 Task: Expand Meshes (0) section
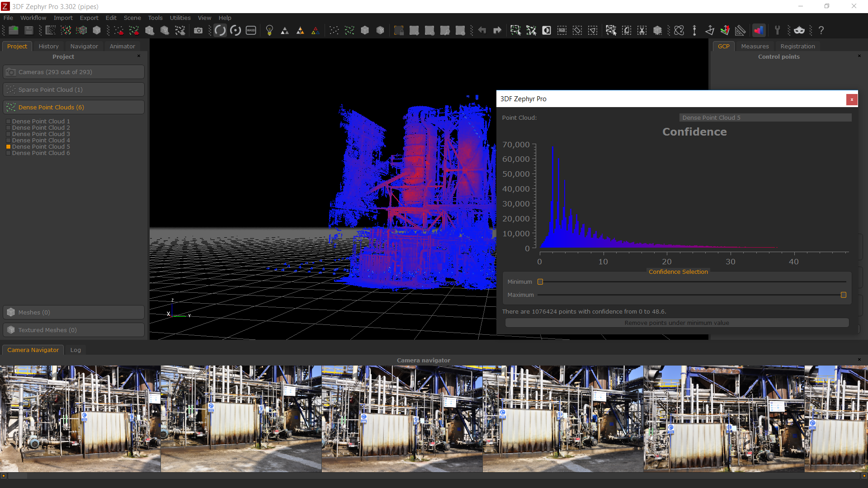coord(74,312)
